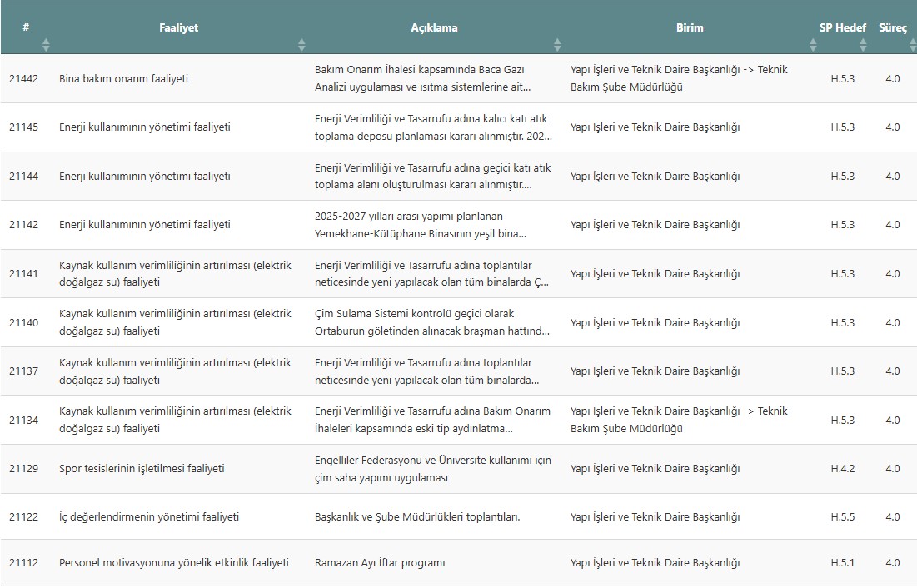917x588 pixels.
Task: Select the 'Engelliler Federasyonu' description cell
Action: [432, 469]
